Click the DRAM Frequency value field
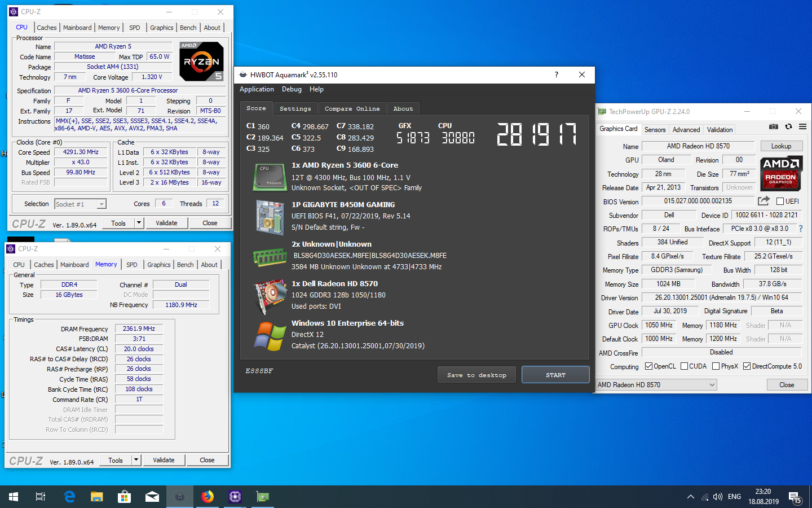The width and height of the screenshot is (812, 508). pyautogui.click(x=139, y=329)
